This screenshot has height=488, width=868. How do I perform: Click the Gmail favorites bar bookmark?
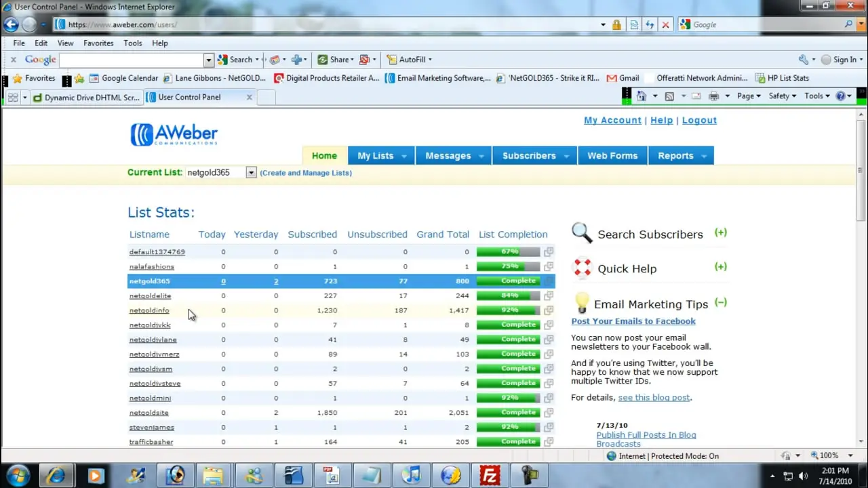623,78
